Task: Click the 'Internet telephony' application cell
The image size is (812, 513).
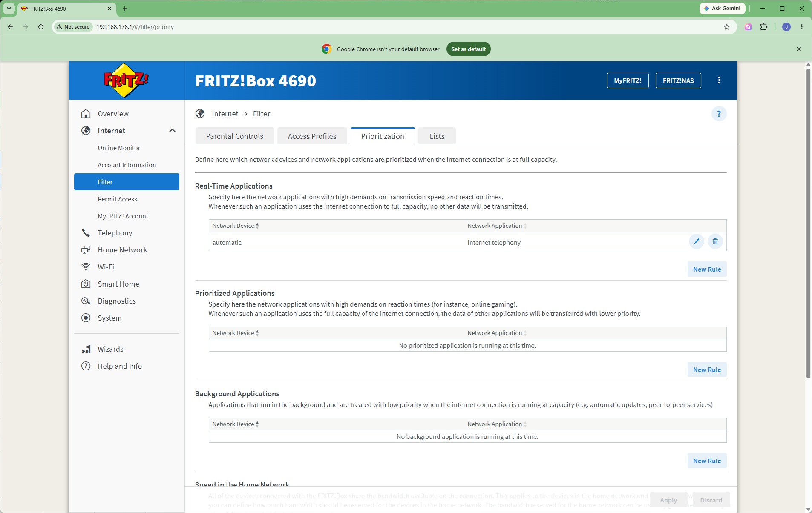Action: [494, 243]
